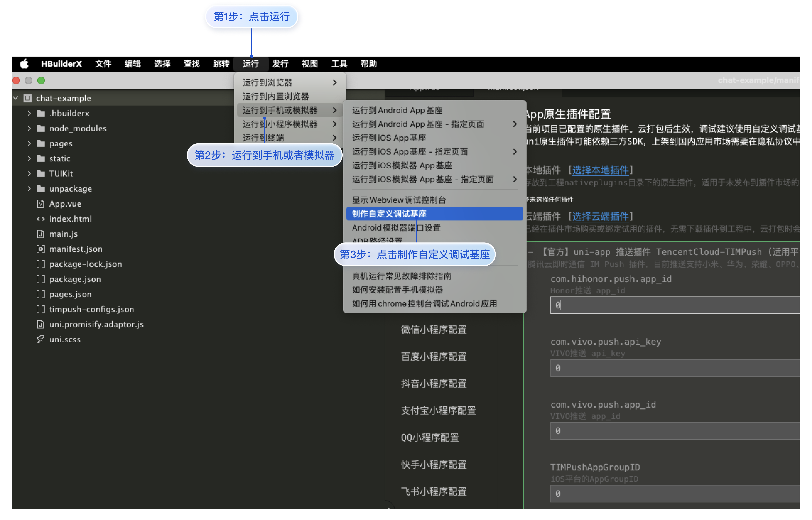Viewport: 812px width, 520px height.
Task: Focus the TIMPushAppGroupID input field
Action: (x=675, y=494)
